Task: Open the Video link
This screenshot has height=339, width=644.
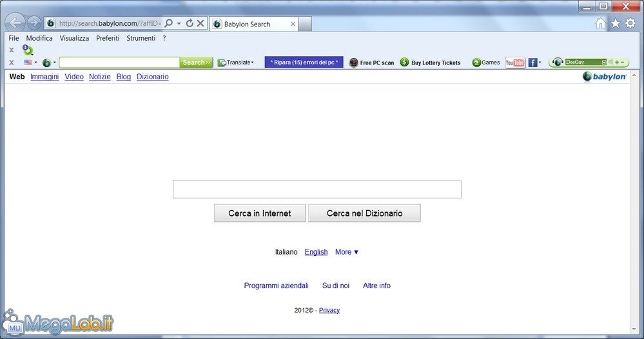Action: 74,77
